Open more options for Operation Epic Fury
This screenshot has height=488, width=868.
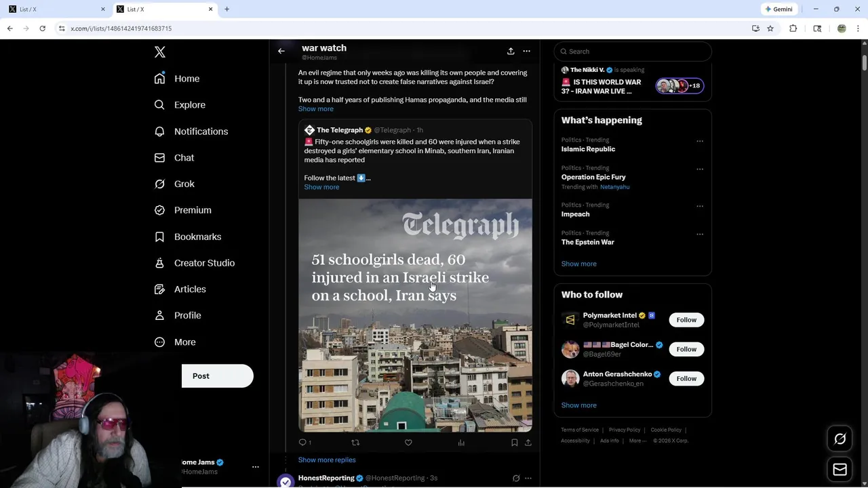coord(700,169)
